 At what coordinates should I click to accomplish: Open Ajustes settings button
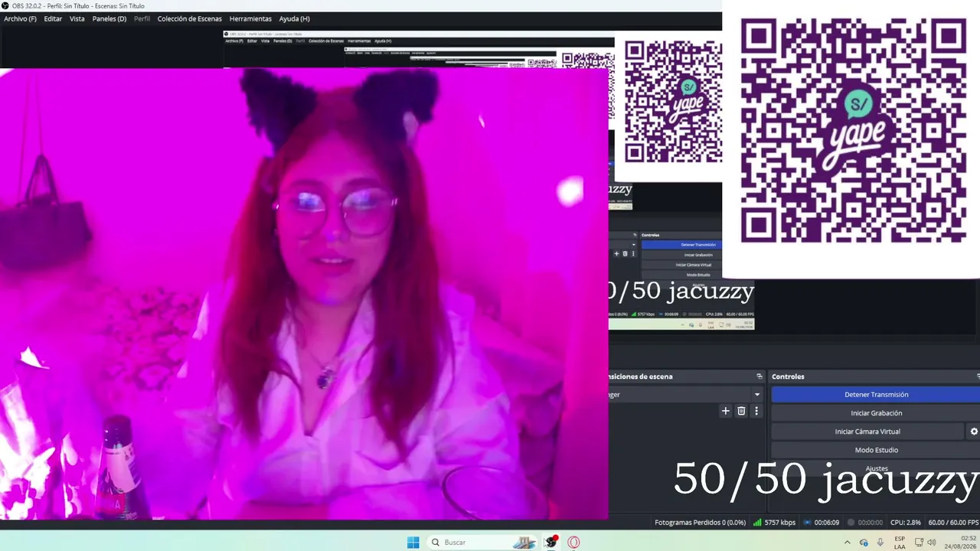pos(876,468)
